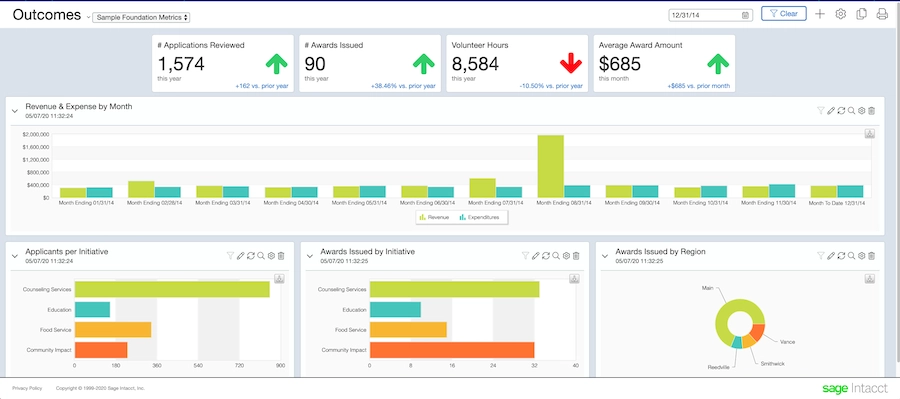Refresh the Revenue & Expense by Month panel
Viewport: 900px width, 399px height.
pyautogui.click(x=841, y=111)
